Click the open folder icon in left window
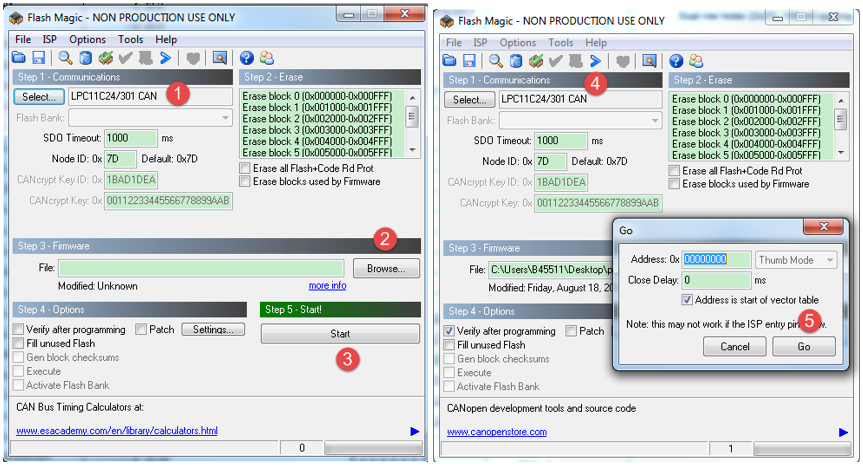The image size is (863, 467). [x=19, y=57]
